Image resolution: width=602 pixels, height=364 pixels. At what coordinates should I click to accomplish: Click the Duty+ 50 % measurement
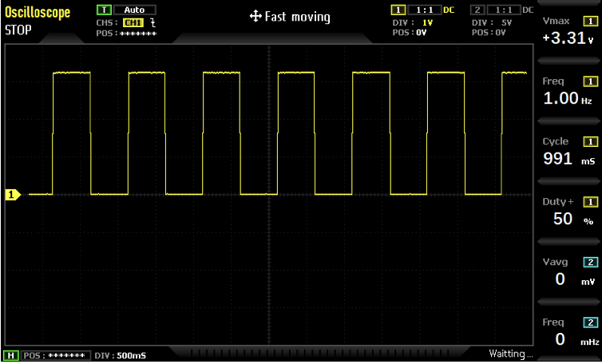click(574, 219)
